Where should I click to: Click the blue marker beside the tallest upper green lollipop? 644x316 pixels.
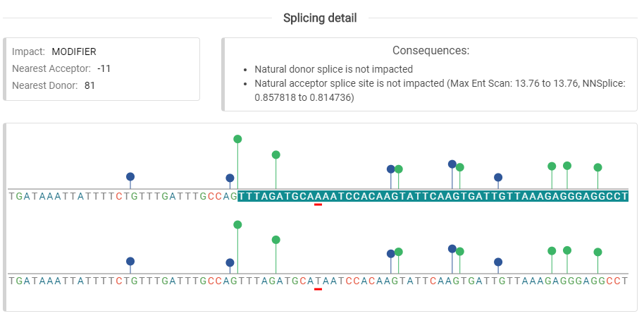[x=230, y=178]
